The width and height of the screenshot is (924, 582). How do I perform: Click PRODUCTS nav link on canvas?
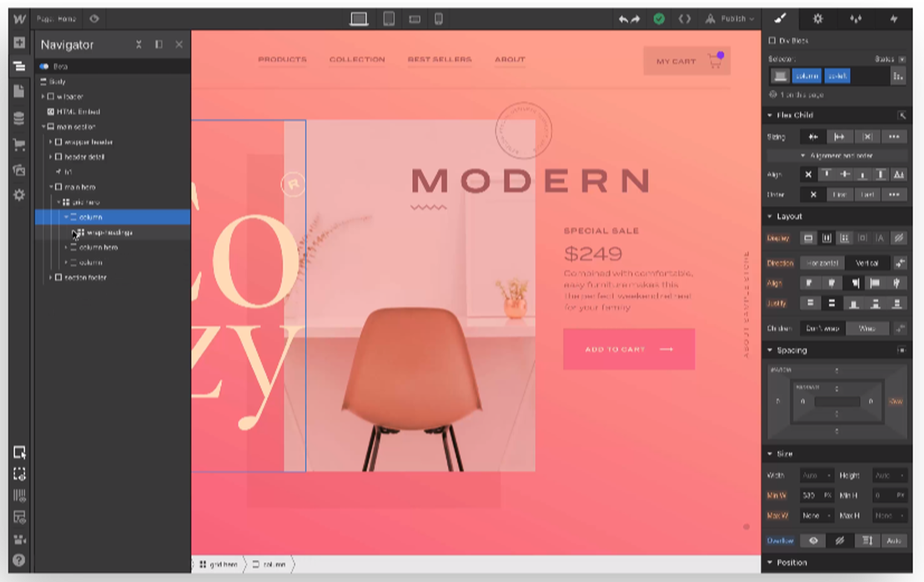282,60
